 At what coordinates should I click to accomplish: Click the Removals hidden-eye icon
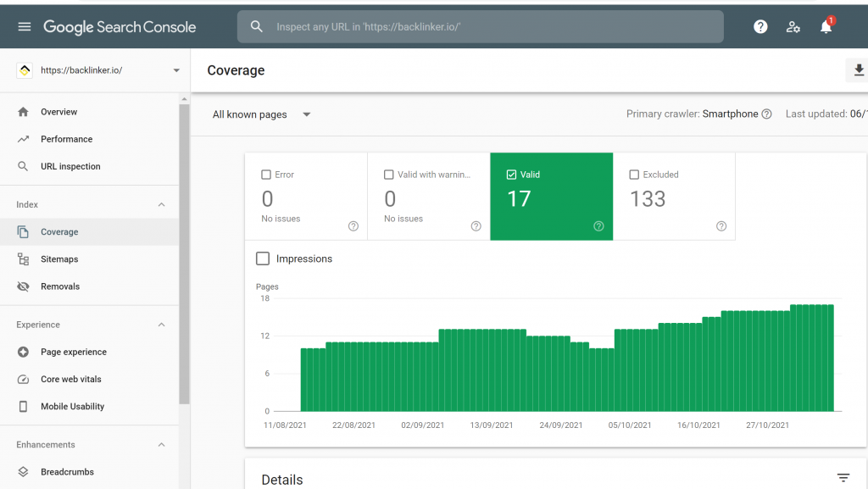coord(23,286)
